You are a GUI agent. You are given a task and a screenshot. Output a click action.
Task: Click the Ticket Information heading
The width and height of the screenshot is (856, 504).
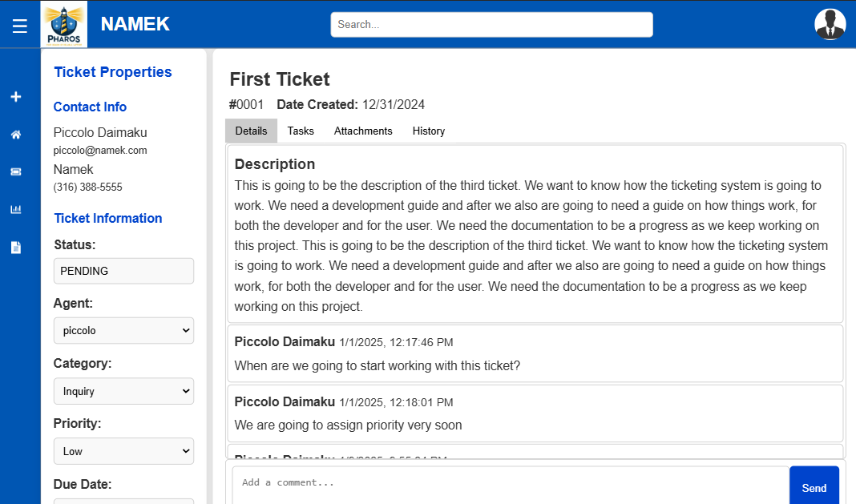(x=107, y=218)
